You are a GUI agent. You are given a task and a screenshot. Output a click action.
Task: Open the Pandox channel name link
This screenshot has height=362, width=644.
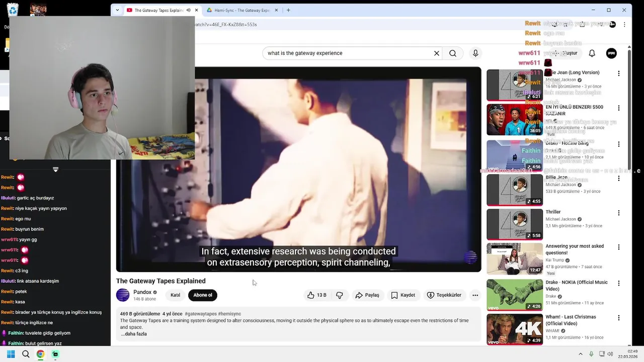(x=142, y=292)
